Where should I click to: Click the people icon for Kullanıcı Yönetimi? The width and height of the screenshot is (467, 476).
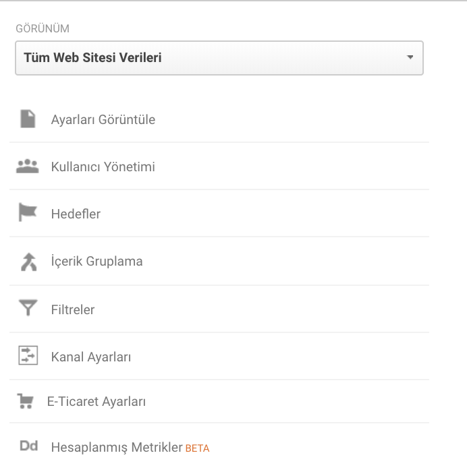tap(28, 166)
